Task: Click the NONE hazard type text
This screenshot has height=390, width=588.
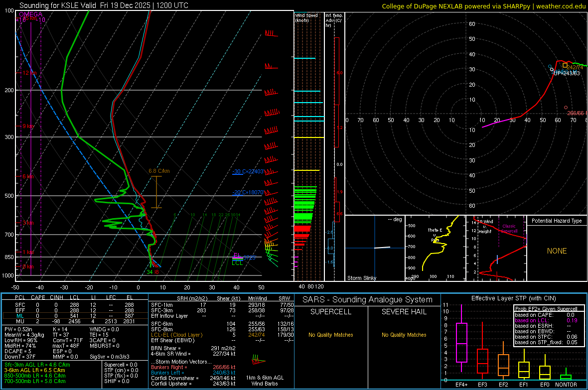Action: [x=557, y=251]
